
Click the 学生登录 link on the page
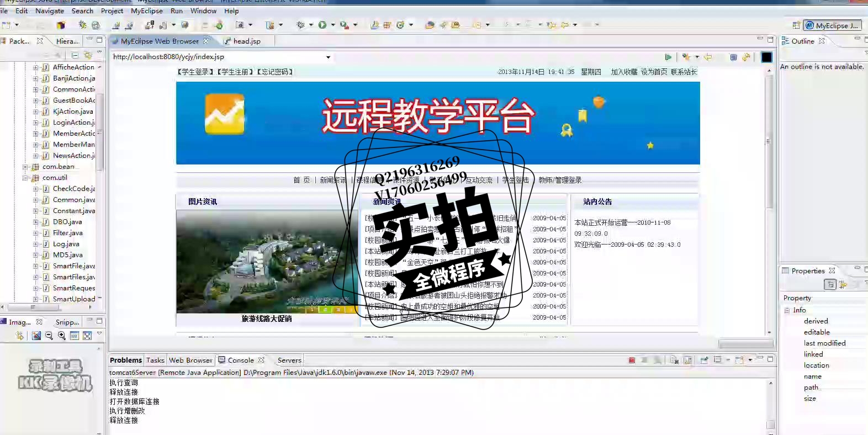[x=196, y=72]
